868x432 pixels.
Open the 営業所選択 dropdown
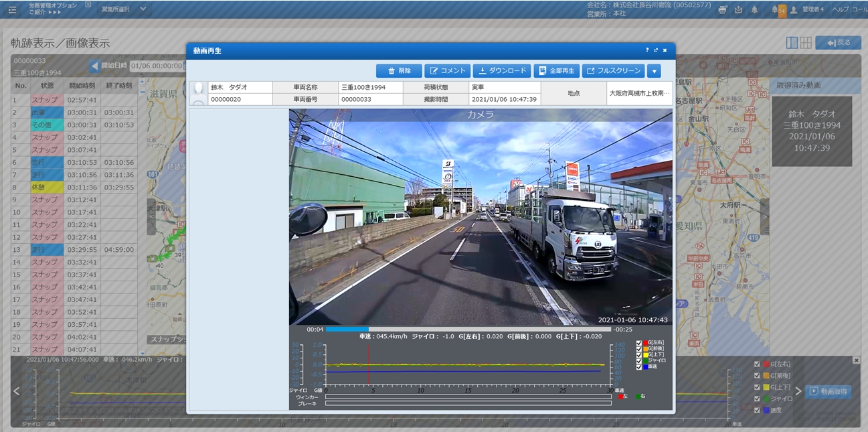[x=124, y=9]
